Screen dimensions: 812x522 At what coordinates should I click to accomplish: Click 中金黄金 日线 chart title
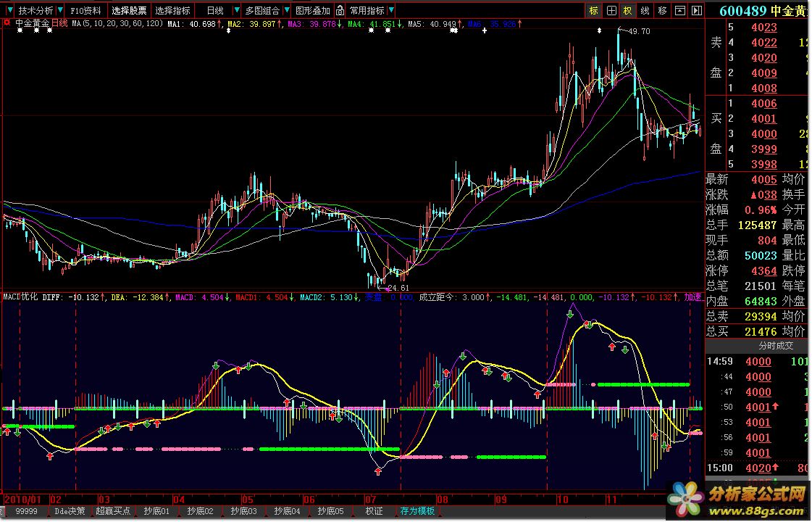coord(41,23)
